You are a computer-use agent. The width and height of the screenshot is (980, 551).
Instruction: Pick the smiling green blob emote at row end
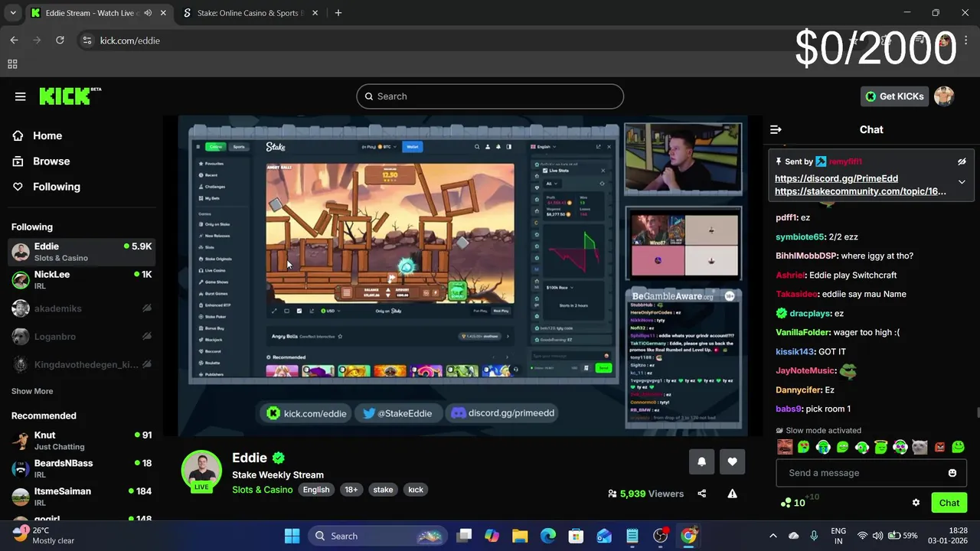pos(959,447)
